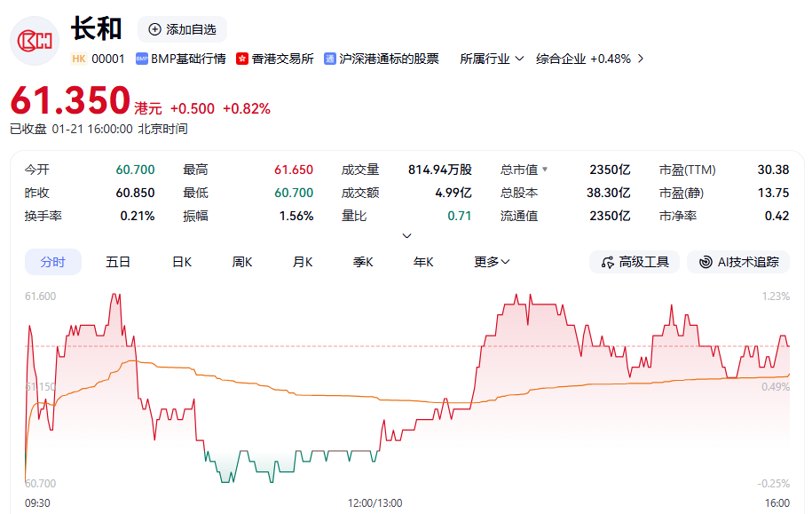Screen dimensions: 812x514
Task: Expand more quote details with the chevron
Action: 407,236
